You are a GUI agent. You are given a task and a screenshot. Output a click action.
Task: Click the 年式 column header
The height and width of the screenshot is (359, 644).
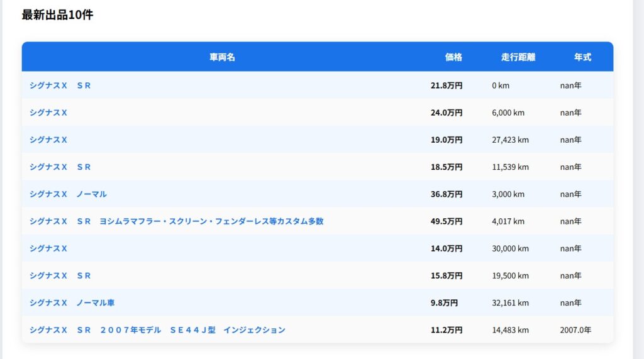582,57
